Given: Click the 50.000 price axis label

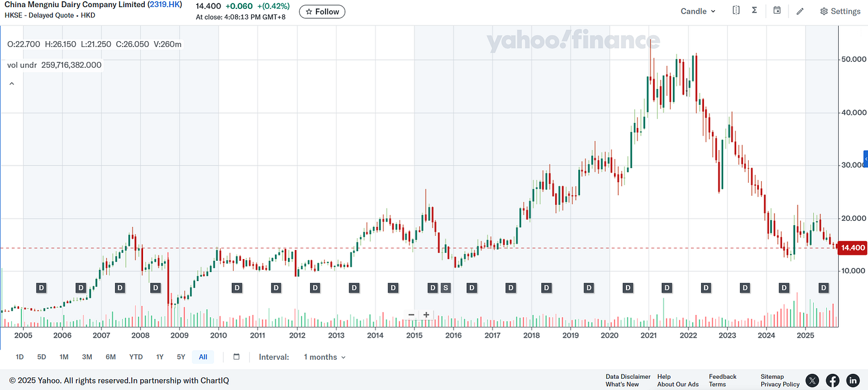Looking at the screenshot, I should coord(852,60).
